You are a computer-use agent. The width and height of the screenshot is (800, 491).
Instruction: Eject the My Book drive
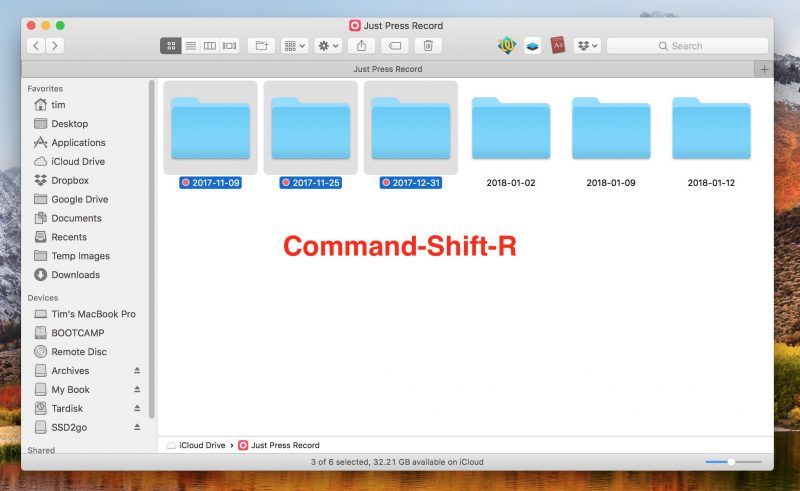137,390
